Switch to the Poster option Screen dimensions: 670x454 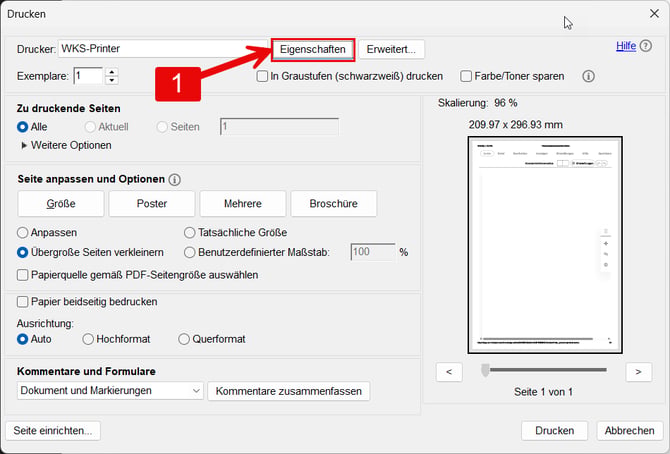pyautogui.click(x=152, y=203)
